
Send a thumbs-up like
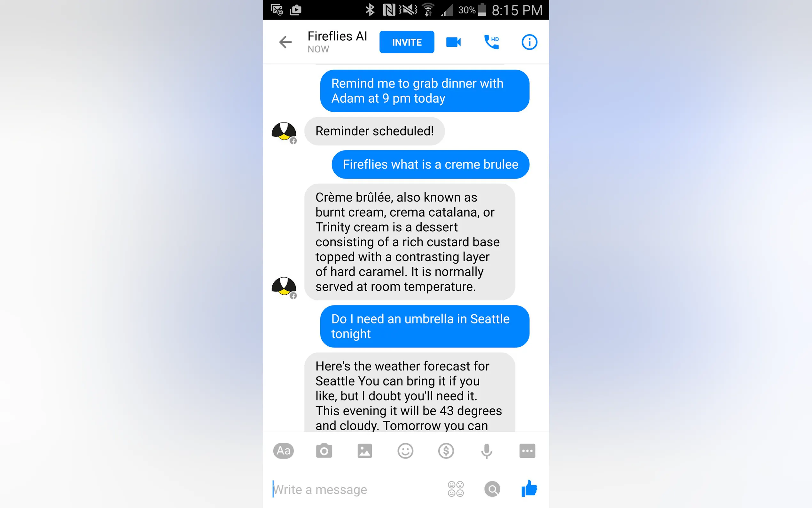click(x=529, y=488)
